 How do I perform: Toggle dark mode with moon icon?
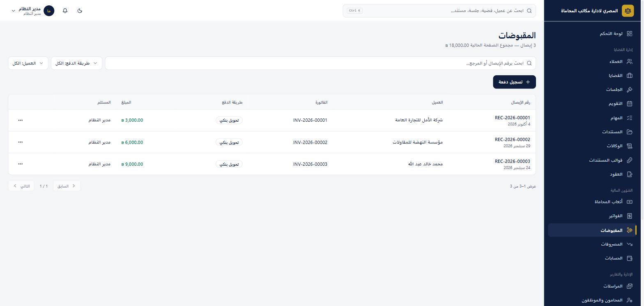pos(80,11)
